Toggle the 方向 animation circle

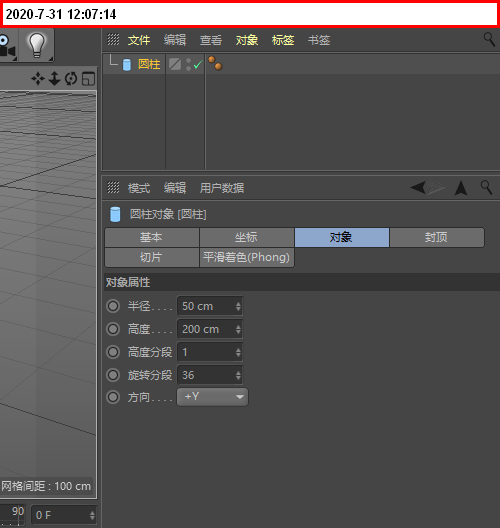click(x=113, y=397)
